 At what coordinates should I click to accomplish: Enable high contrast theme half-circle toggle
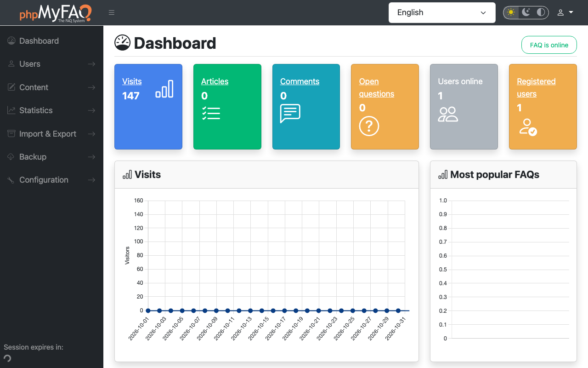(x=541, y=12)
